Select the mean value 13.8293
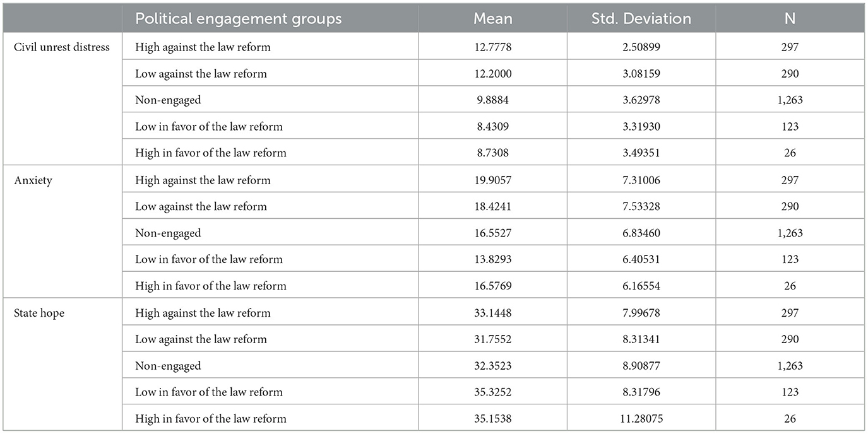Image resolution: width=868 pixels, height=434 pixels. click(493, 259)
